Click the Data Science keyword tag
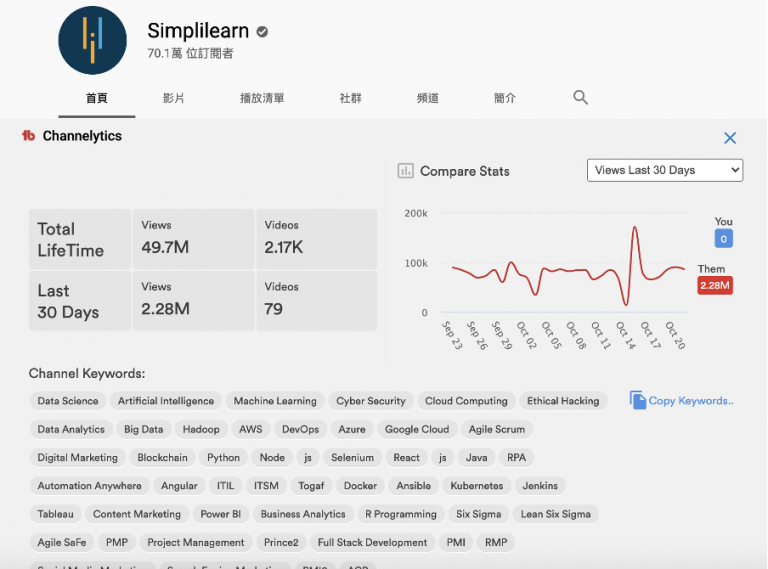 tap(68, 401)
